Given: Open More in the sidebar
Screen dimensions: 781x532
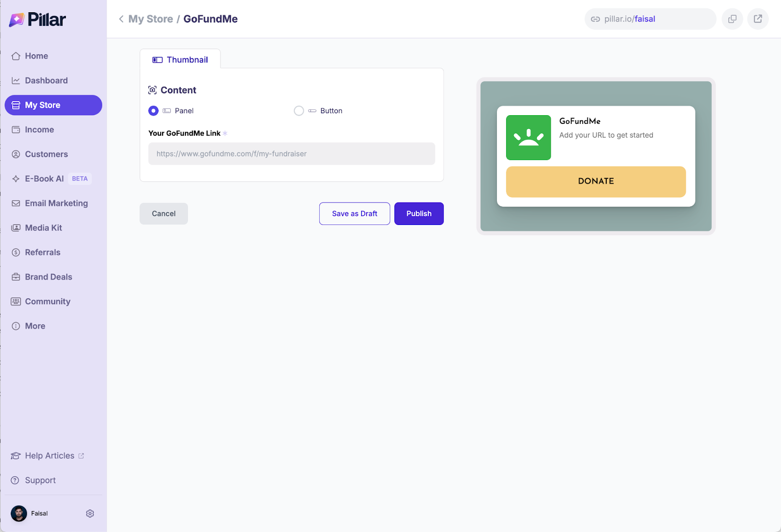Looking at the screenshot, I should pyautogui.click(x=53, y=326).
